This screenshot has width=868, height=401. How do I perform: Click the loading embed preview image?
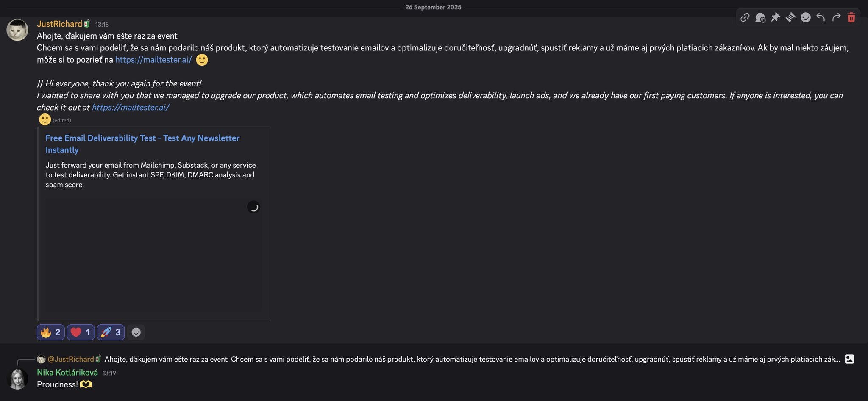[154, 256]
